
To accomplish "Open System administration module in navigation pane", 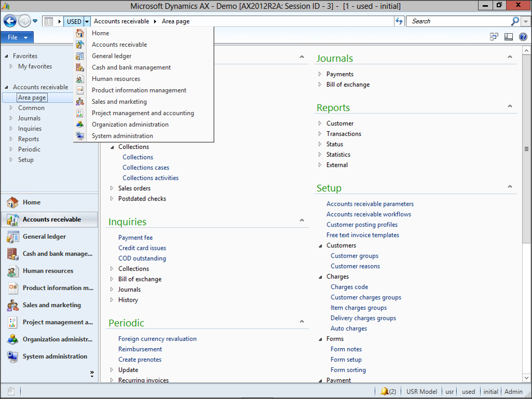I will (x=54, y=357).
